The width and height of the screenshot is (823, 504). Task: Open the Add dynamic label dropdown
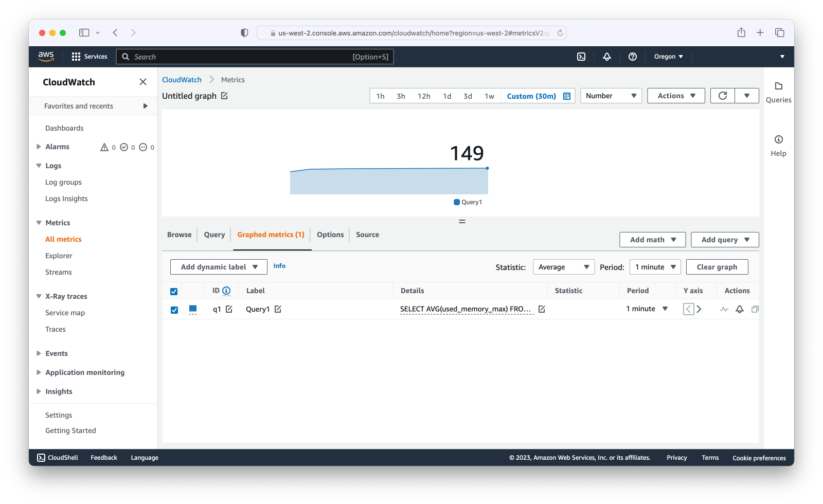pyautogui.click(x=219, y=267)
